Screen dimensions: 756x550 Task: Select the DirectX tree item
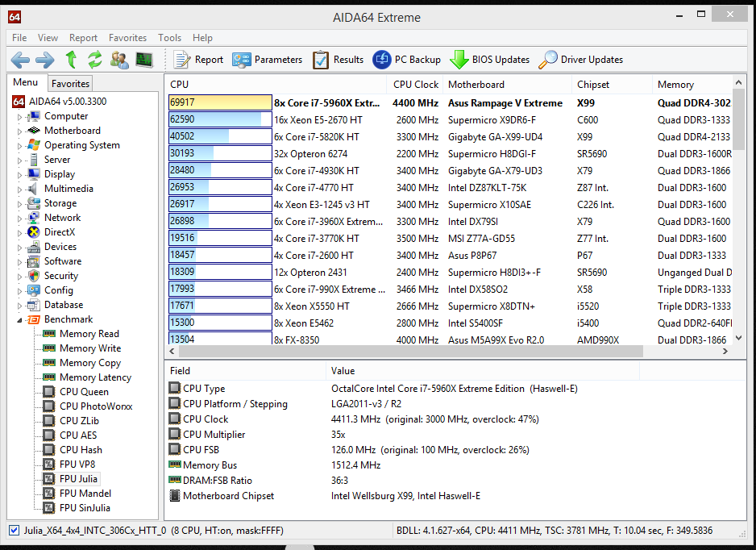click(60, 232)
